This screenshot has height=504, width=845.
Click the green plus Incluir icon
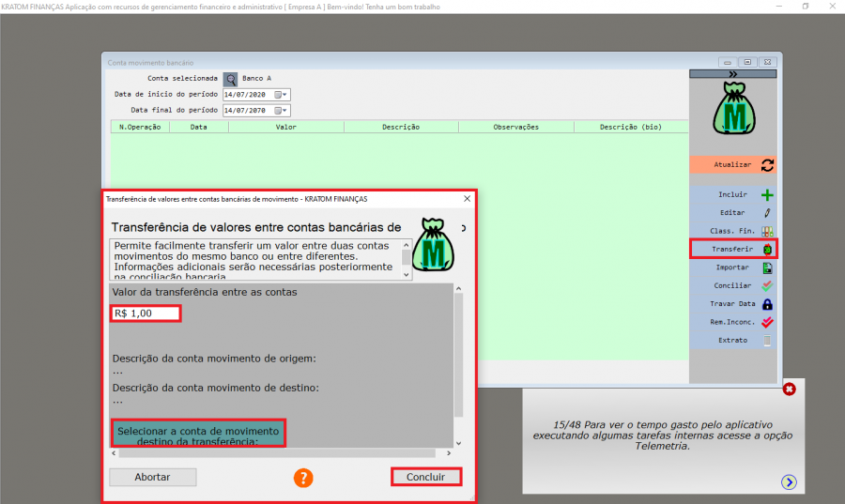pyautogui.click(x=767, y=195)
